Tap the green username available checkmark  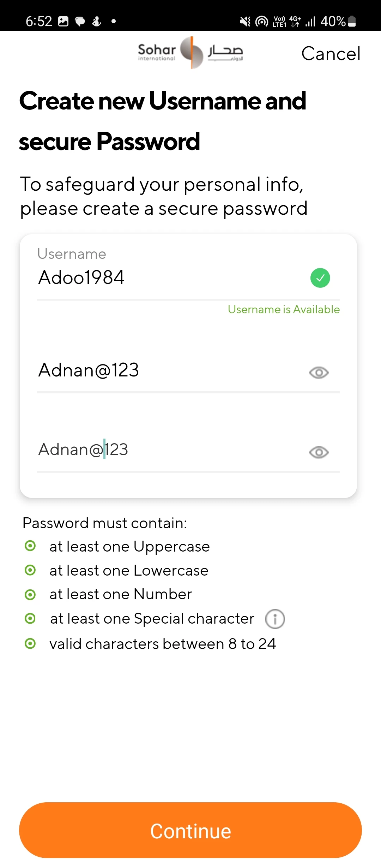[320, 278]
